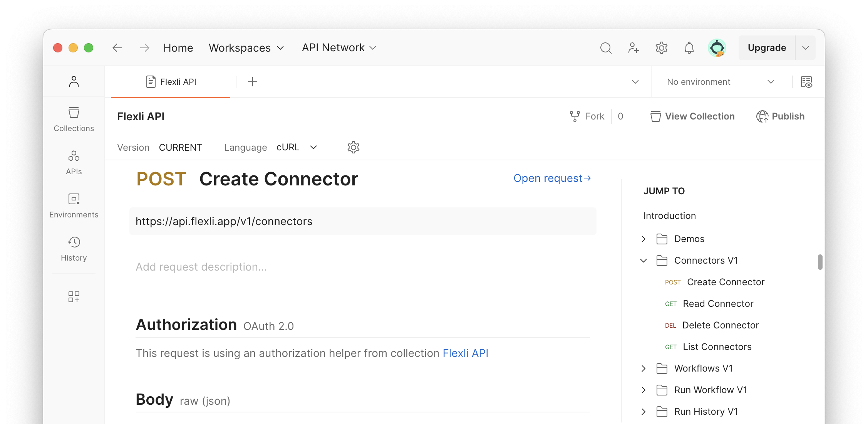Click View Collection
This screenshot has height=424, width=868.
pyautogui.click(x=692, y=116)
